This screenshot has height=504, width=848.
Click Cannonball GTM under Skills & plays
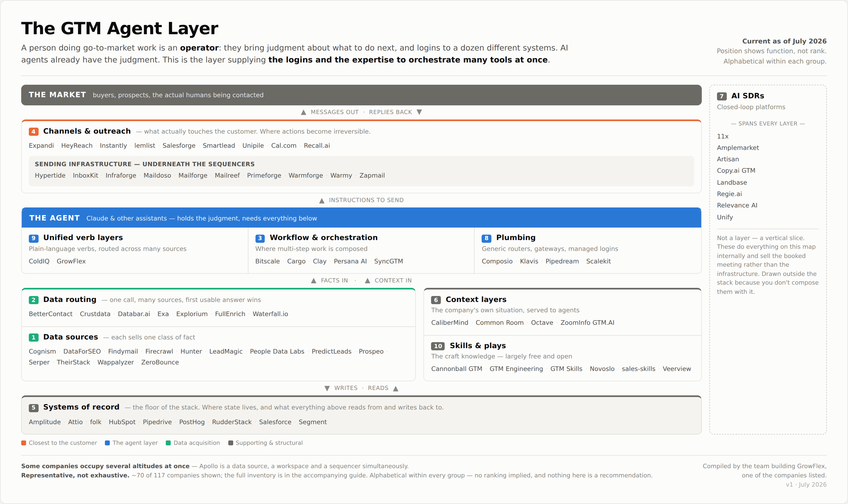click(x=457, y=369)
